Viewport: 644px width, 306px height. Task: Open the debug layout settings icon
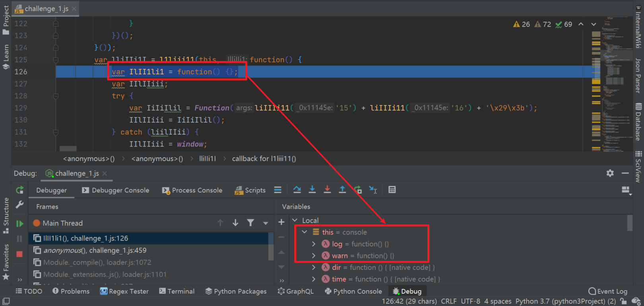[626, 191]
